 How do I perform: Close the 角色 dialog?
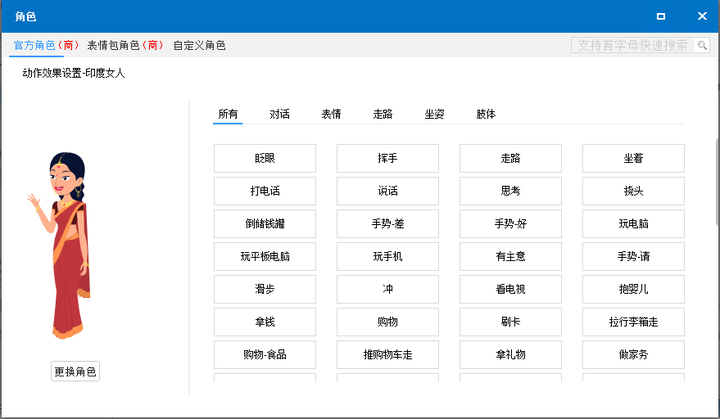tap(702, 16)
